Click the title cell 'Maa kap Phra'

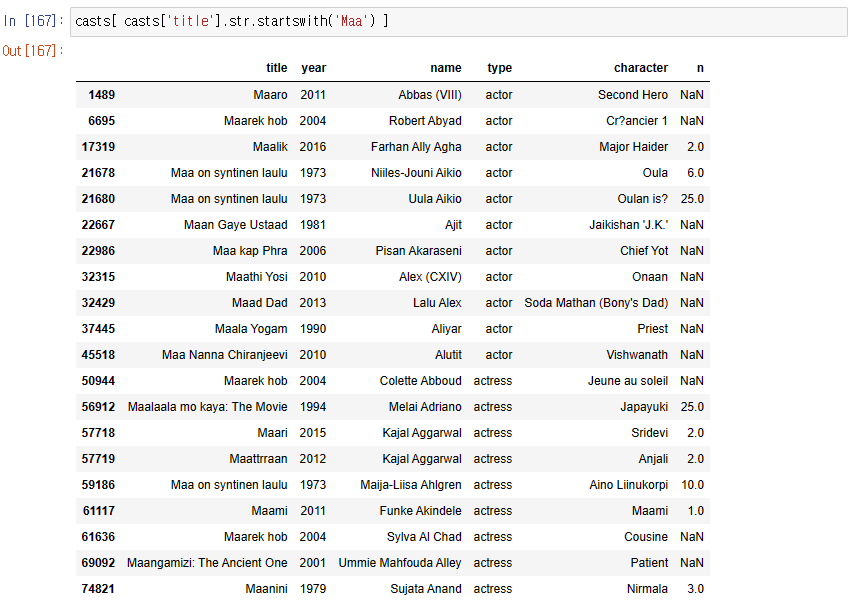(250, 251)
